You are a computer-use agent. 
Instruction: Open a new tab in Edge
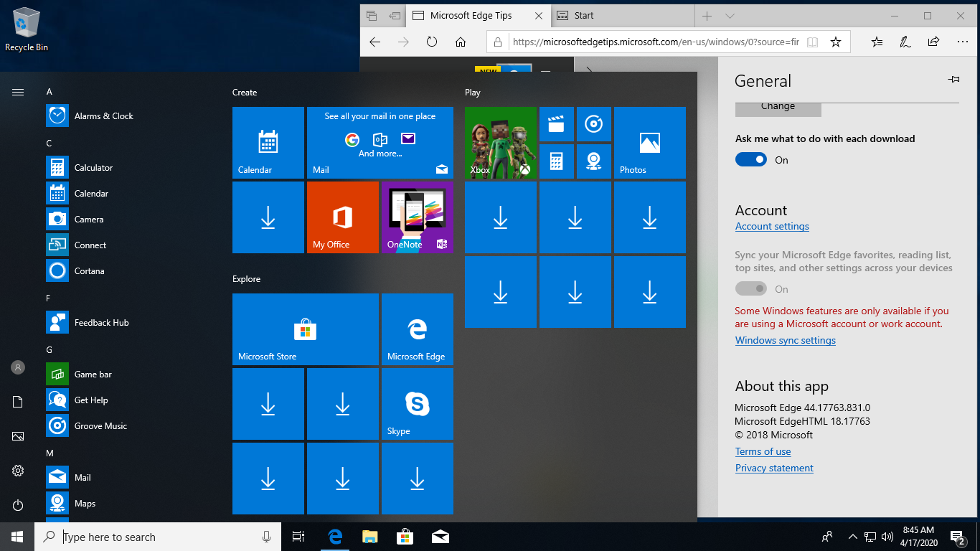coord(707,16)
